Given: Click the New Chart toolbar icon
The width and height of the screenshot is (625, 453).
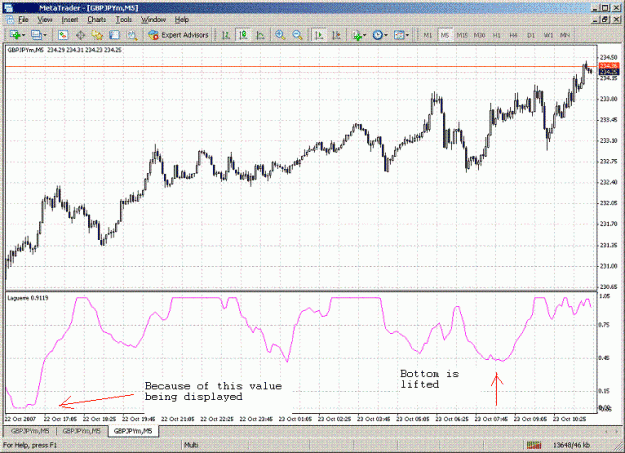Looking at the screenshot, I should coord(17,35).
